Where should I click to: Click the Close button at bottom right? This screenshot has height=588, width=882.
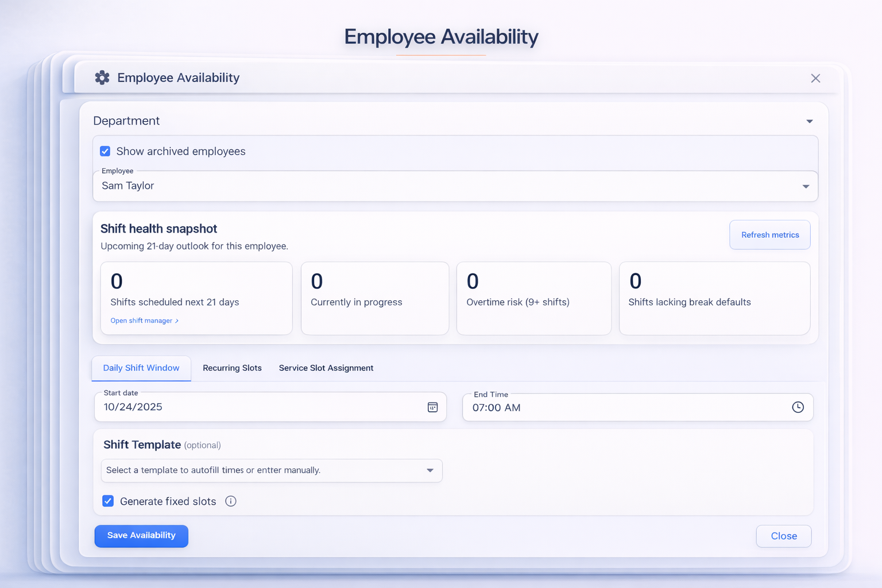(x=784, y=536)
